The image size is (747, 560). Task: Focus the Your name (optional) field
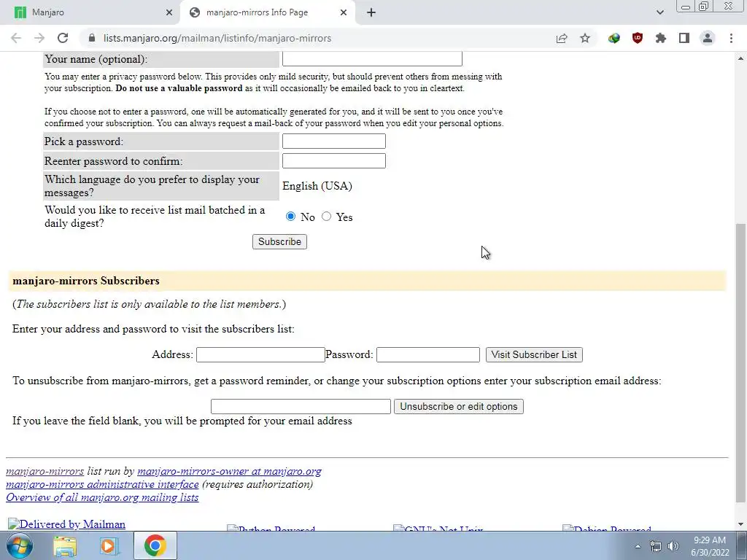(372, 58)
